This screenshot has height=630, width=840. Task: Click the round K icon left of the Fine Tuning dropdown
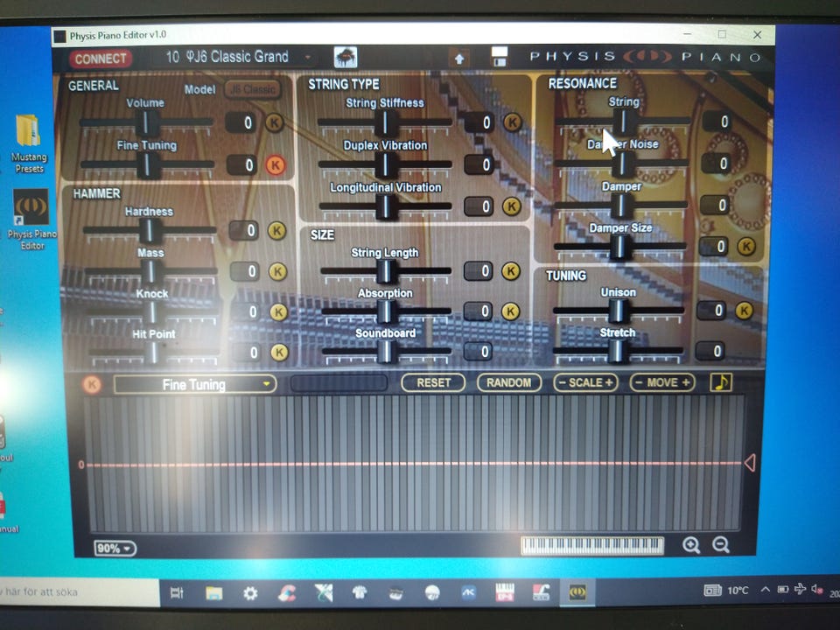[92, 385]
